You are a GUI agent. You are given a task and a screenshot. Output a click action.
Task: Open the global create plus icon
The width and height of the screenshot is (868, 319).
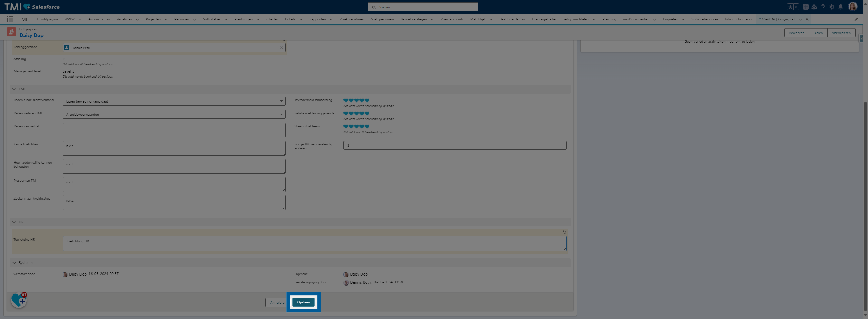[805, 7]
